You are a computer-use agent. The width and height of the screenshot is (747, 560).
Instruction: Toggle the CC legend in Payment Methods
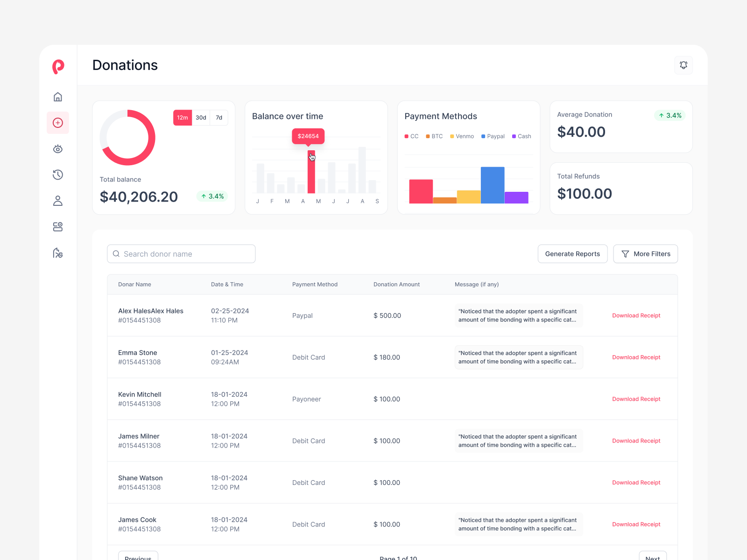click(411, 136)
